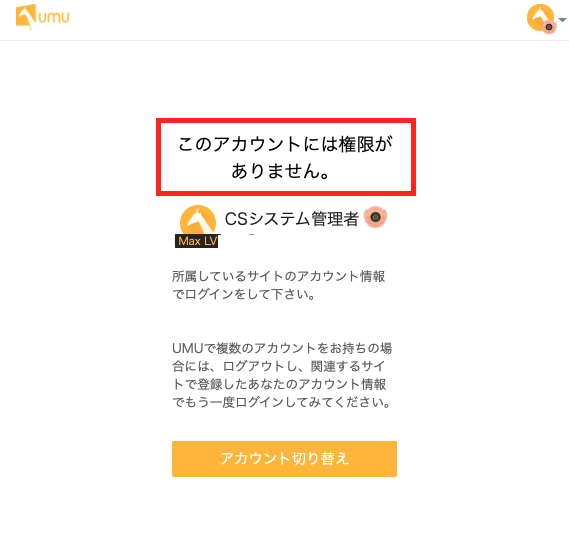Click the 所属しているサイトのアカウント情報 text line
This screenshot has width=569, height=538.
[278, 276]
